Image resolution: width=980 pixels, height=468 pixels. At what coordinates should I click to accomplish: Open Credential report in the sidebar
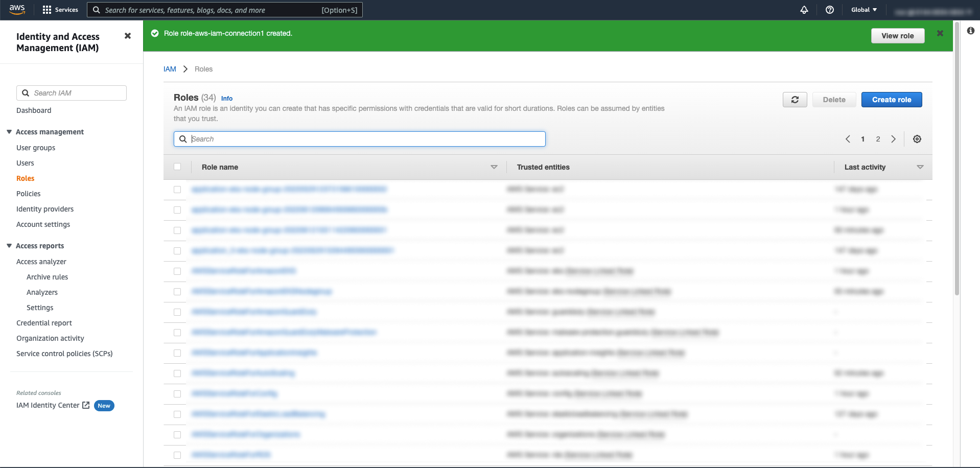click(x=44, y=323)
